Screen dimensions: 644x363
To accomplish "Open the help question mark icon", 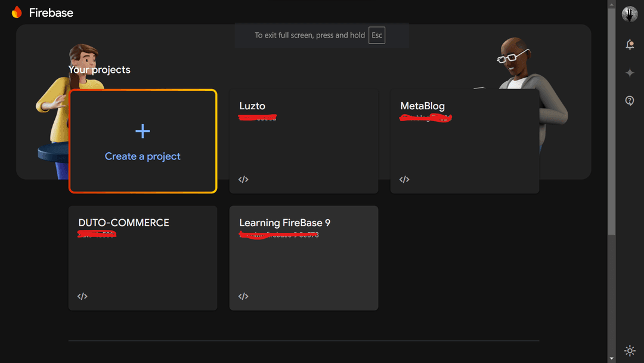I will point(630,101).
